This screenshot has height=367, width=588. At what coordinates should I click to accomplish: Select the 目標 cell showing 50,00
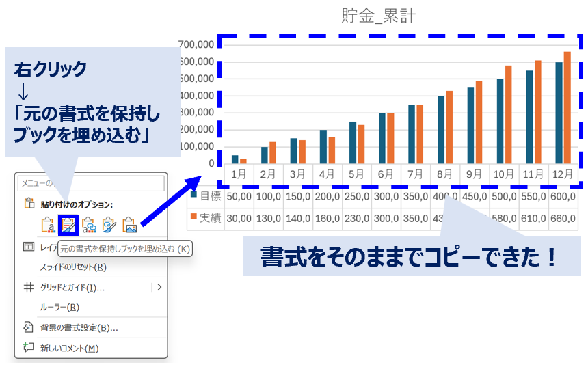tap(239, 196)
